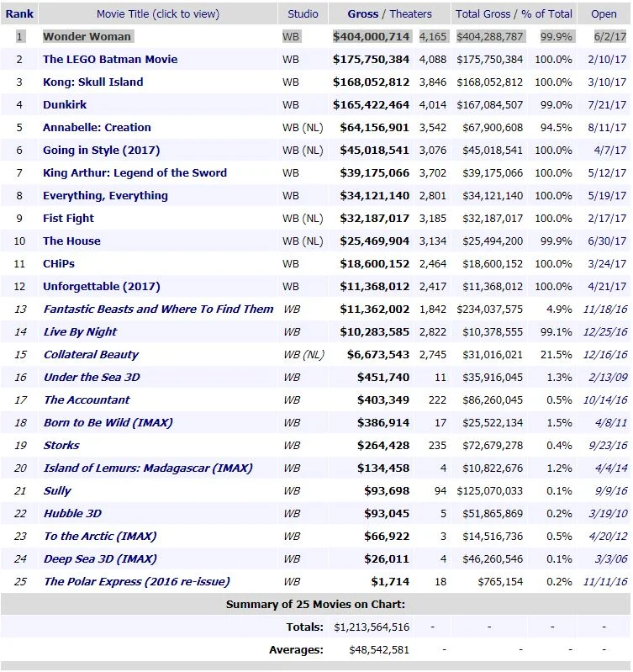Select CHiPs theater count 2,464
Screen dimensions: 633x672
pos(433,263)
